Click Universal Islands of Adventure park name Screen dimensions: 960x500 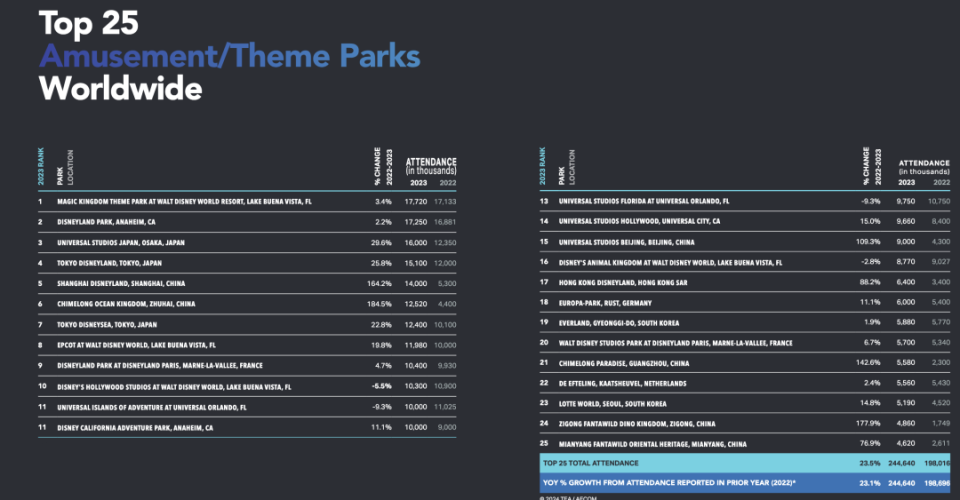[152, 408]
